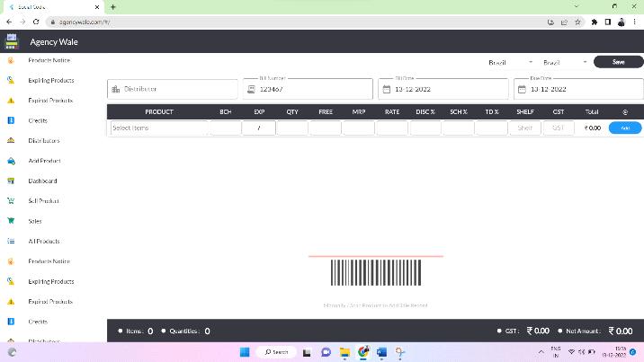Open the browser extensions puzzle icon

coord(595,22)
